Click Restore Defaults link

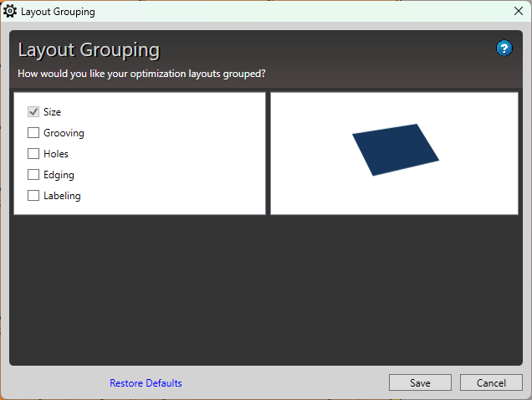click(146, 383)
